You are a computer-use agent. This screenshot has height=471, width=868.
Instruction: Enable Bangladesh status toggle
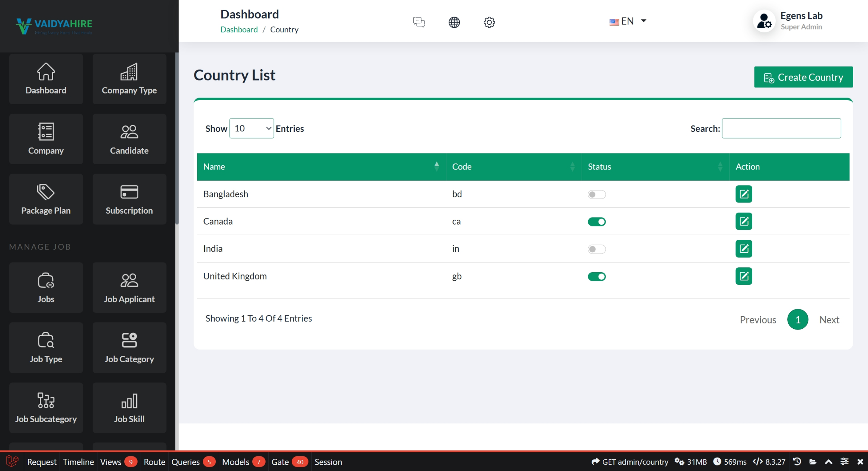pyautogui.click(x=596, y=194)
